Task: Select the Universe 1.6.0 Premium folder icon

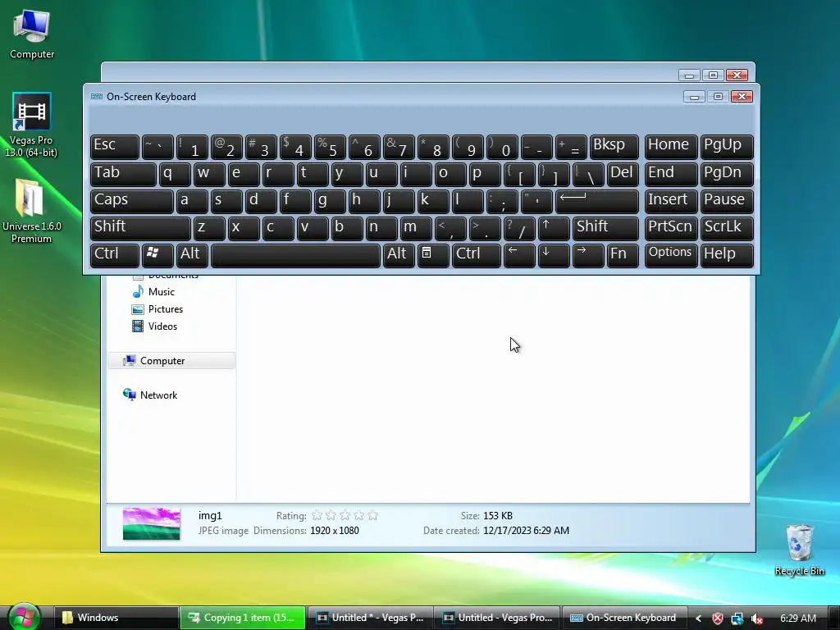Action: [31, 211]
